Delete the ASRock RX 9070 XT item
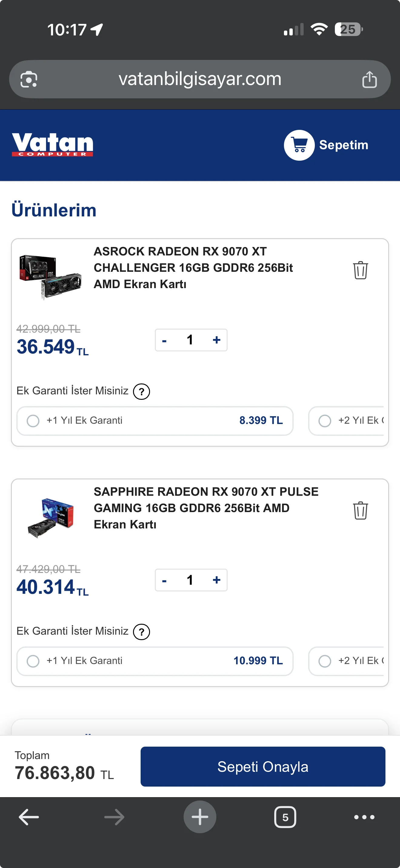 coord(360,270)
